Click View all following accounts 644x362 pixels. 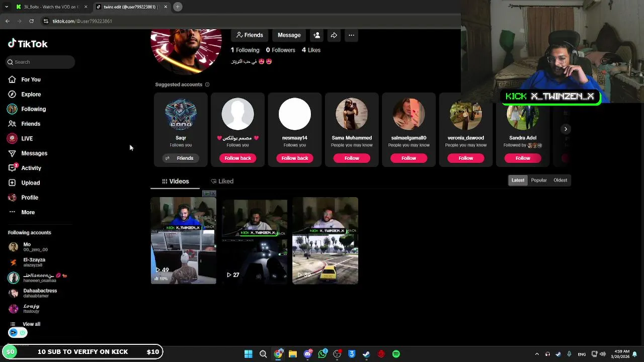24,324
